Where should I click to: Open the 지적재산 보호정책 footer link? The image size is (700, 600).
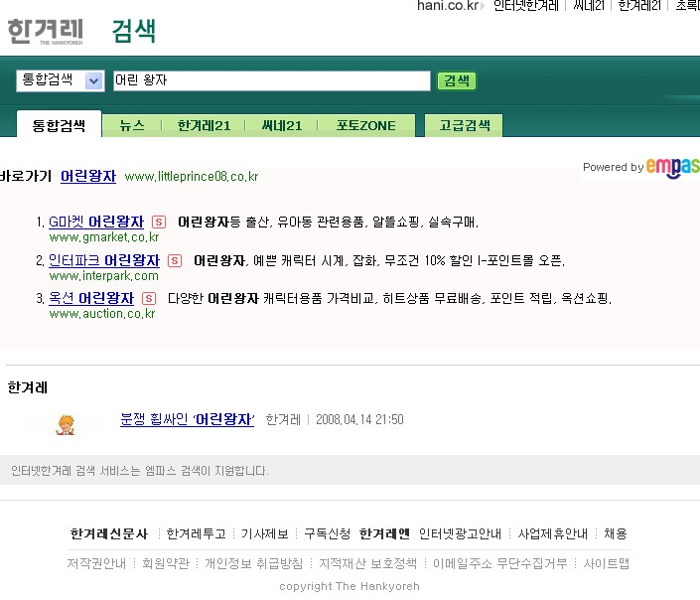pyautogui.click(x=367, y=563)
